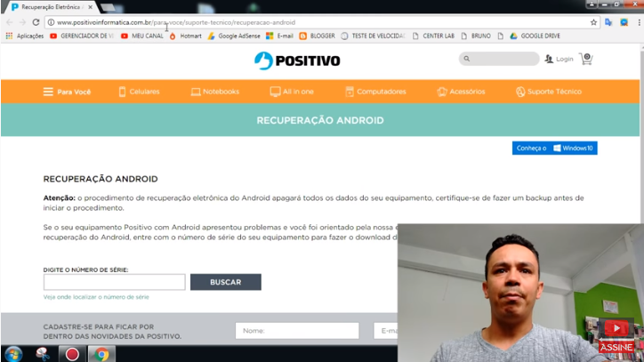The height and width of the screenshot is (362, 644).
Task: Click the red record taskbar icon
Action: coord(72,354)
